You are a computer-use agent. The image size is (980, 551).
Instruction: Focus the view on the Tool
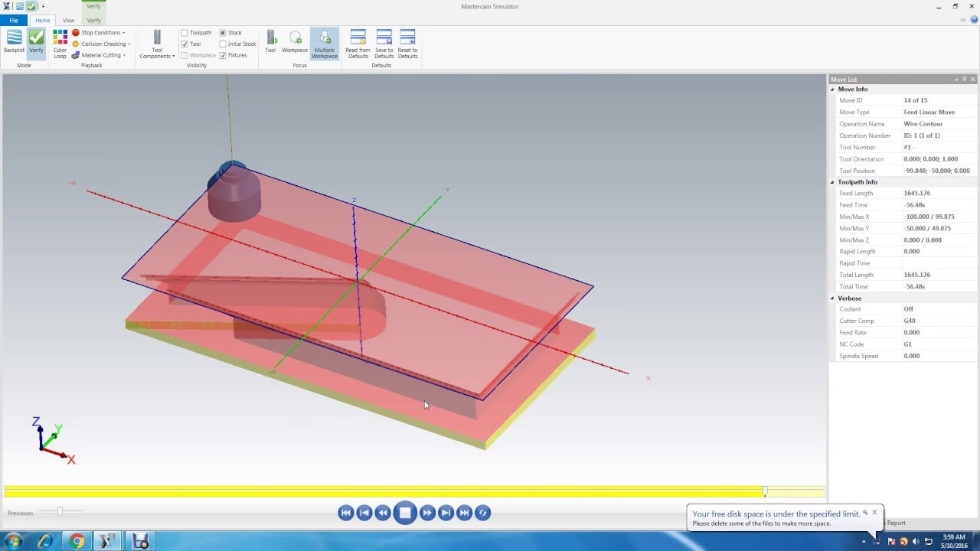pos(270,42)
